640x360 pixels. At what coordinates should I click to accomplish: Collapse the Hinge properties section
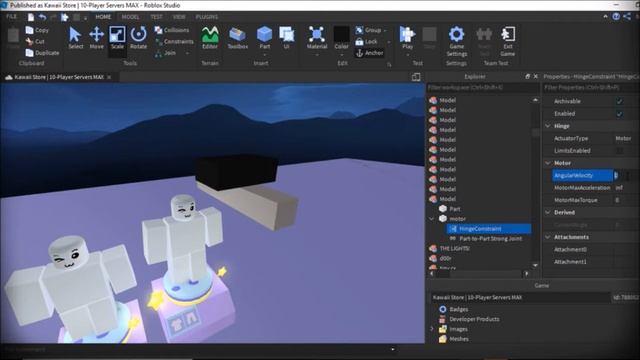pos(548,126)
